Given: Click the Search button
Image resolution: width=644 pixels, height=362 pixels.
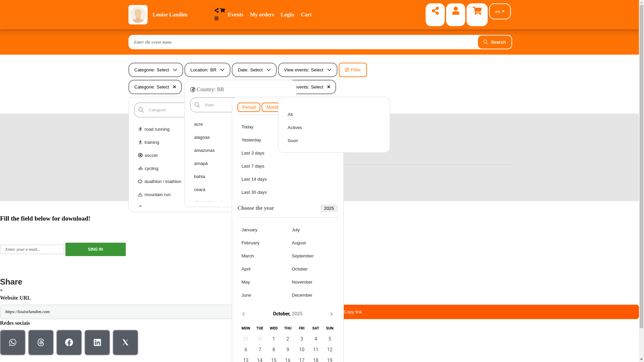Looking at the screenshot, I should 494,42.
